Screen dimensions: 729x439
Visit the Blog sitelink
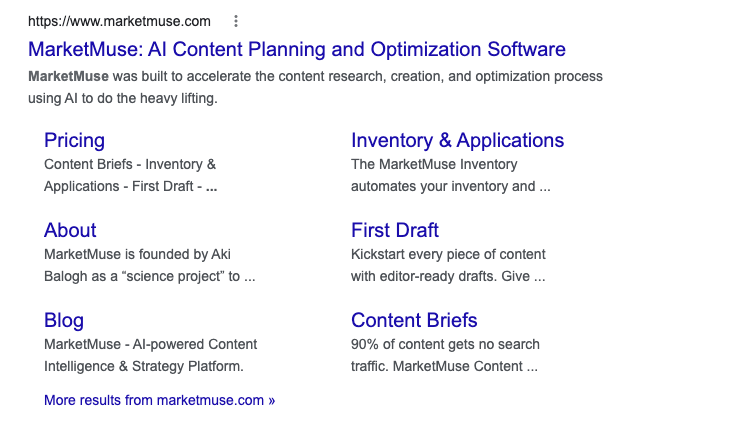64,320
